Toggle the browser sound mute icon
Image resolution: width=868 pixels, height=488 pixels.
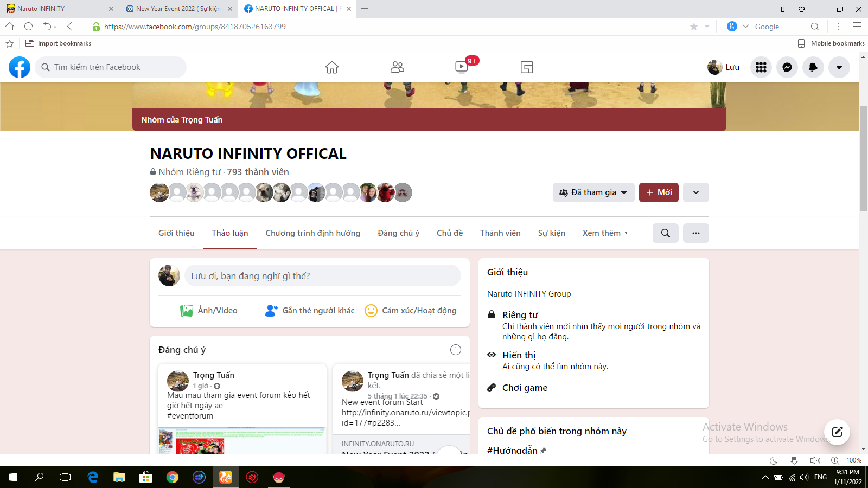815,460
